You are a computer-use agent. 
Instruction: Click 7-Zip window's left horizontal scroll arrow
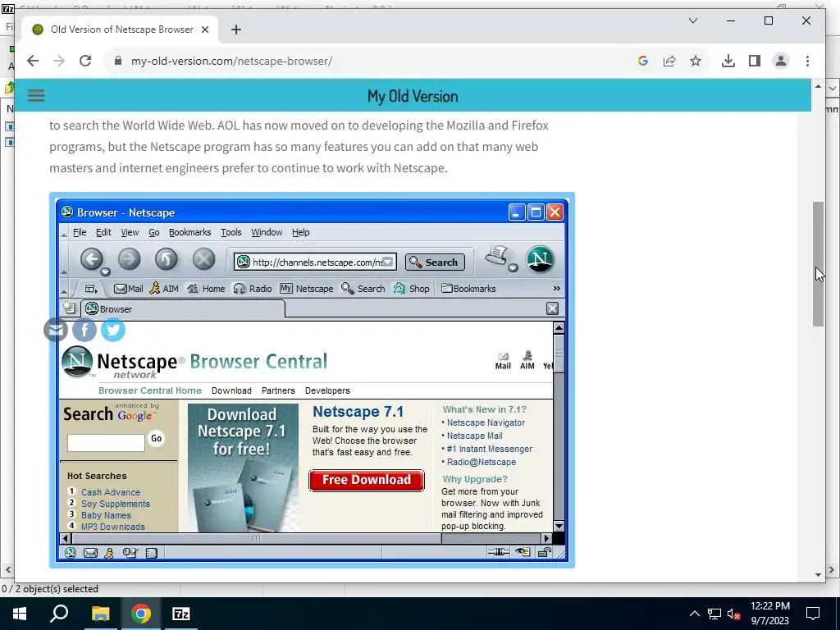pos(7,570)
